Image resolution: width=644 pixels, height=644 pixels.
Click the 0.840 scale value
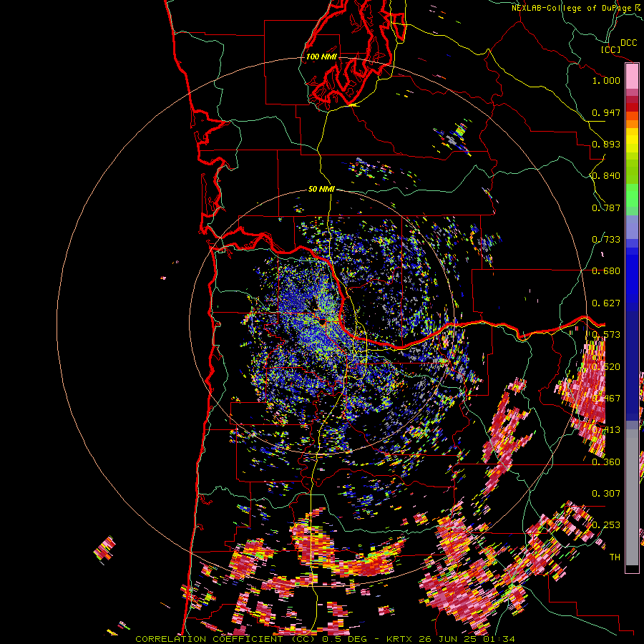click(x=606, y=176)
